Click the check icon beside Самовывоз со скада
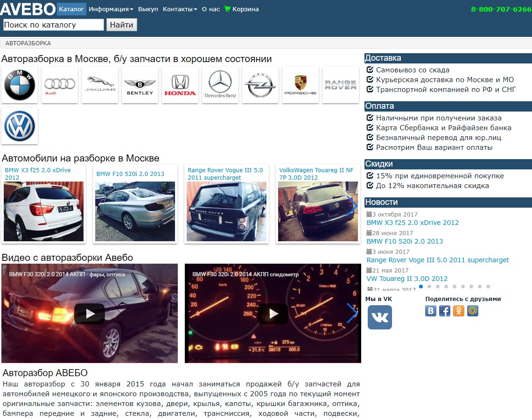 [x=370, y=70]
